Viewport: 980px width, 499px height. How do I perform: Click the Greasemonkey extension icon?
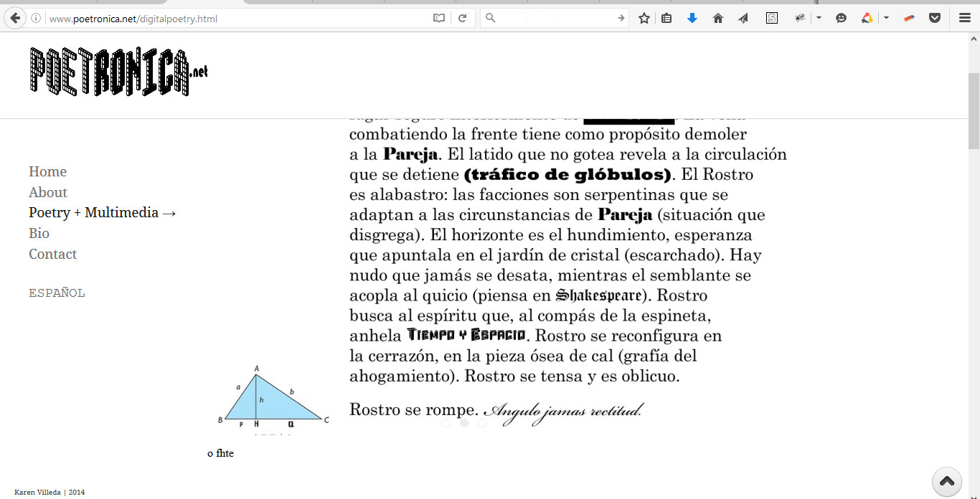point(800,19)
